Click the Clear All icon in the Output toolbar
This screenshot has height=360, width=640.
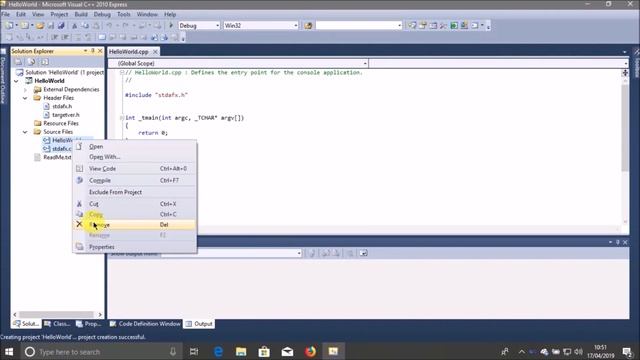pos(350,253)
